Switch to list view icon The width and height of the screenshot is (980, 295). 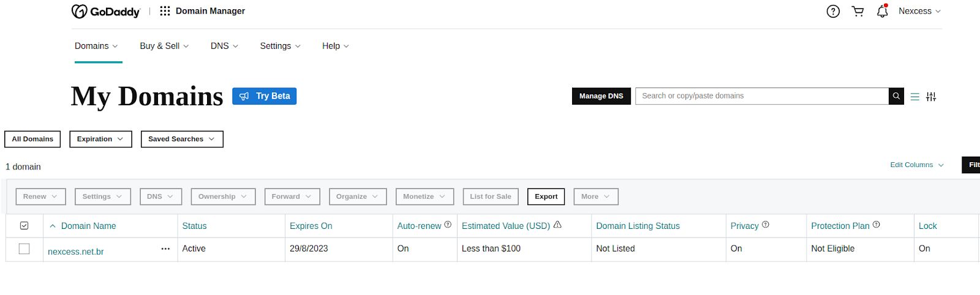coord(914,97)
